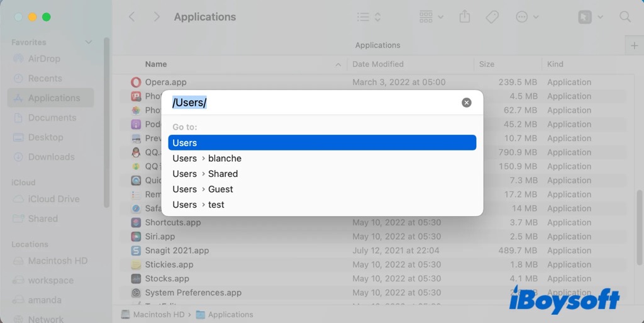Select the Preview app icon

click(136, 138)
